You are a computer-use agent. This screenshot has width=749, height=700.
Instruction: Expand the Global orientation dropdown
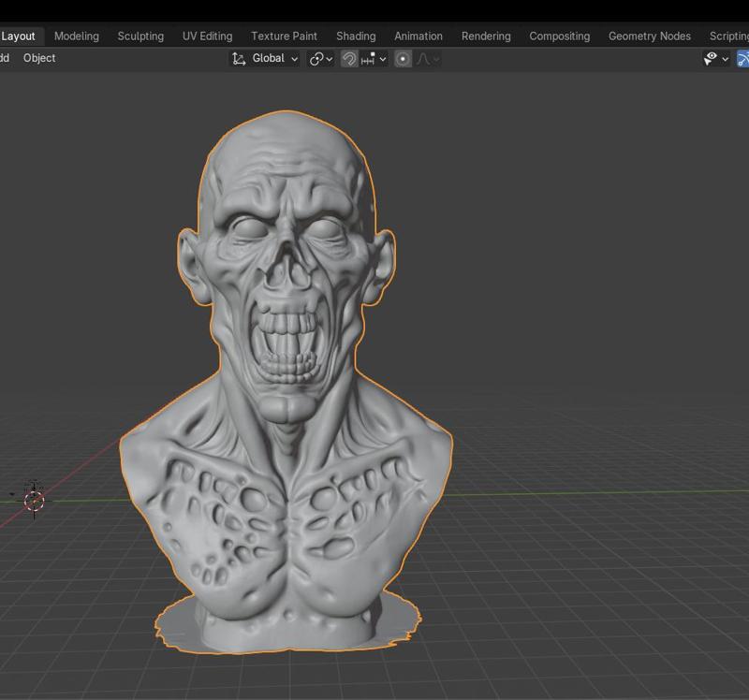coord(275,58)
